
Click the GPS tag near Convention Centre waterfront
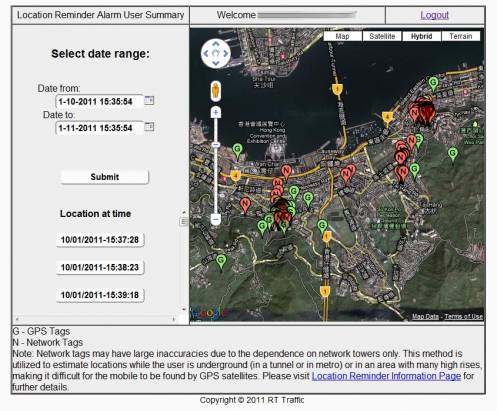point(237,151)
